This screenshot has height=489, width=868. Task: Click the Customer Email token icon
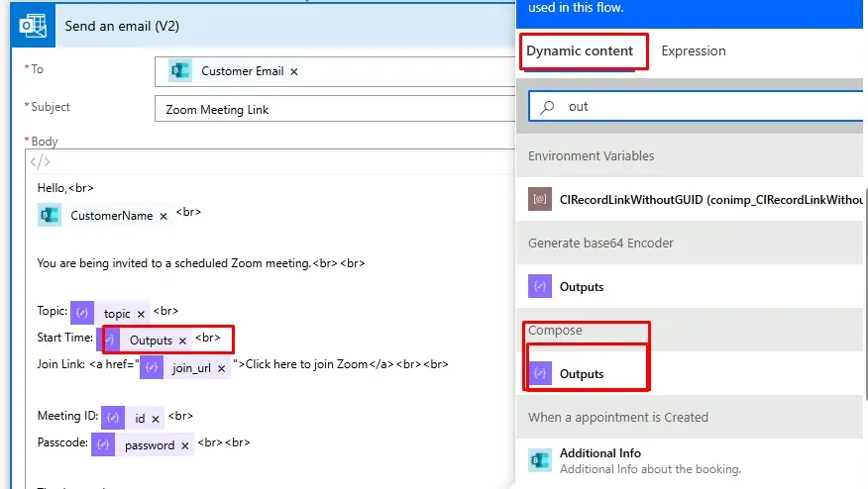[x=179, y=71]
